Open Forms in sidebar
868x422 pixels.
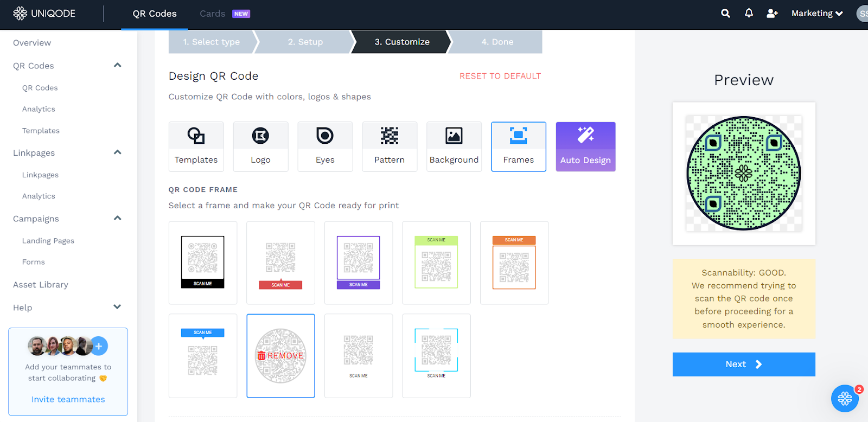34,262
